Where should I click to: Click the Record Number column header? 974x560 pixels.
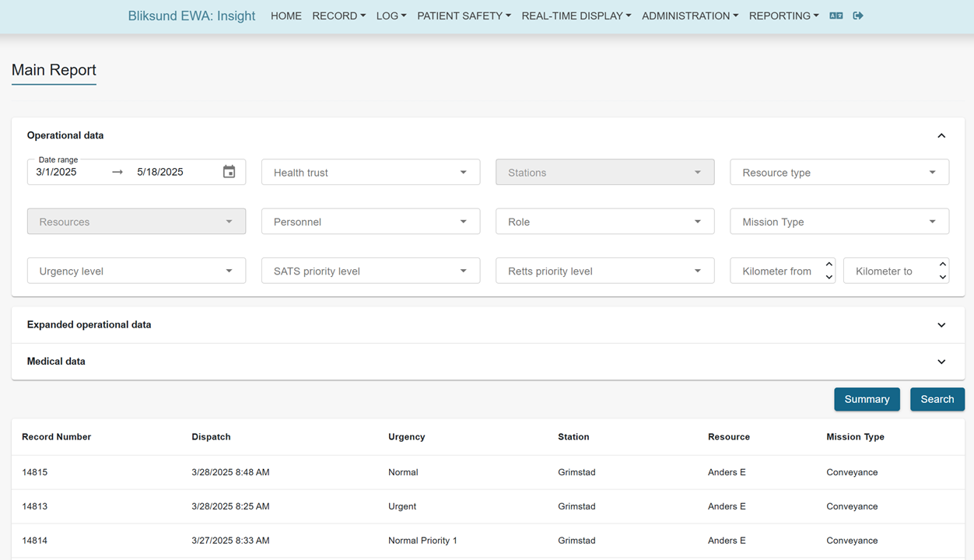pyautogui.click(x=57, y=437)
